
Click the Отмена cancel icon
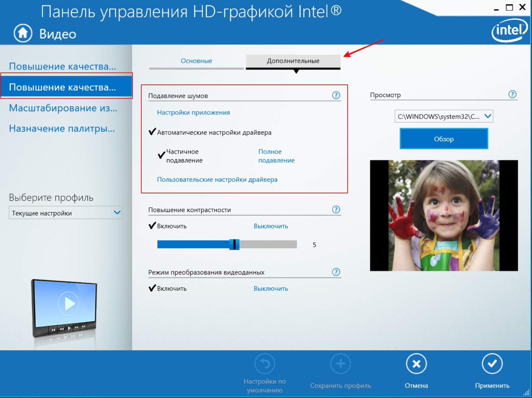[416, 364]
